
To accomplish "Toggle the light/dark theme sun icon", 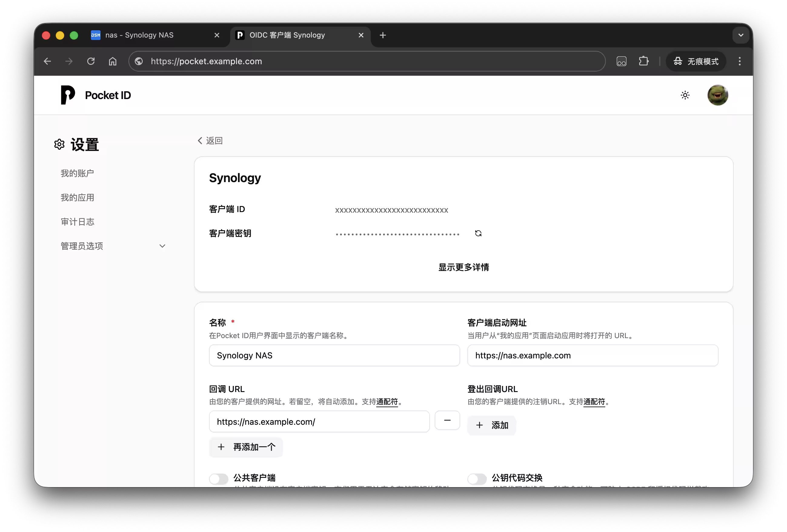I will pyautogui.click(x=685, y=95).
